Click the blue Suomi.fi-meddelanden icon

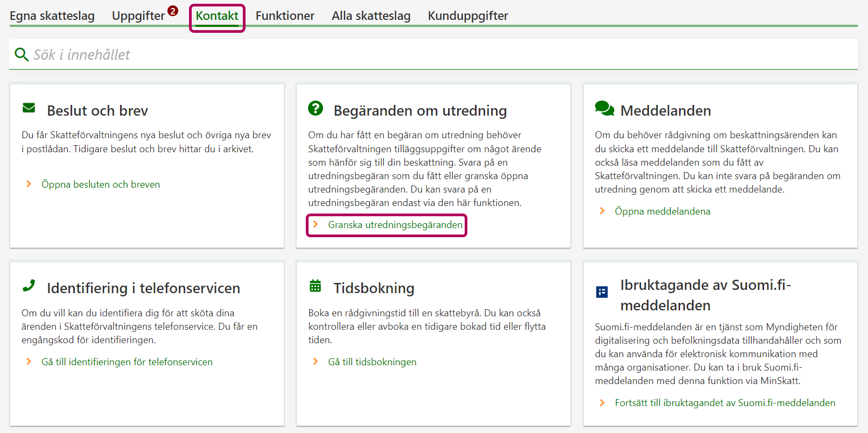602,292
